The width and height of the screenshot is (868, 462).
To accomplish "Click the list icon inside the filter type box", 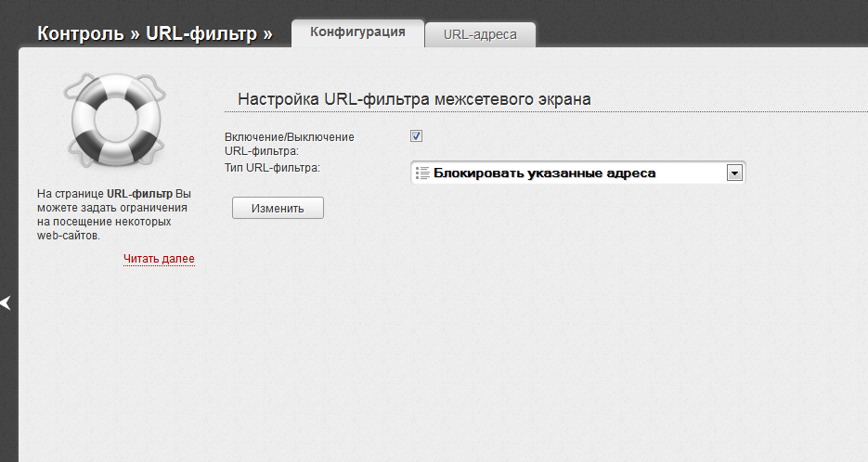I will click(x=422, y=173).
